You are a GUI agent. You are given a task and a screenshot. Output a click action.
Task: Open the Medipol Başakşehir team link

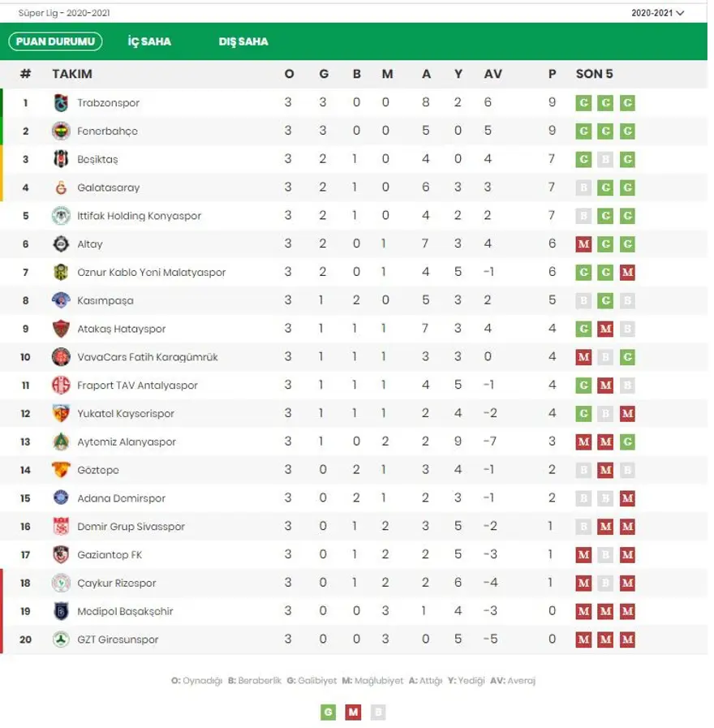click(x=125, y=611)
